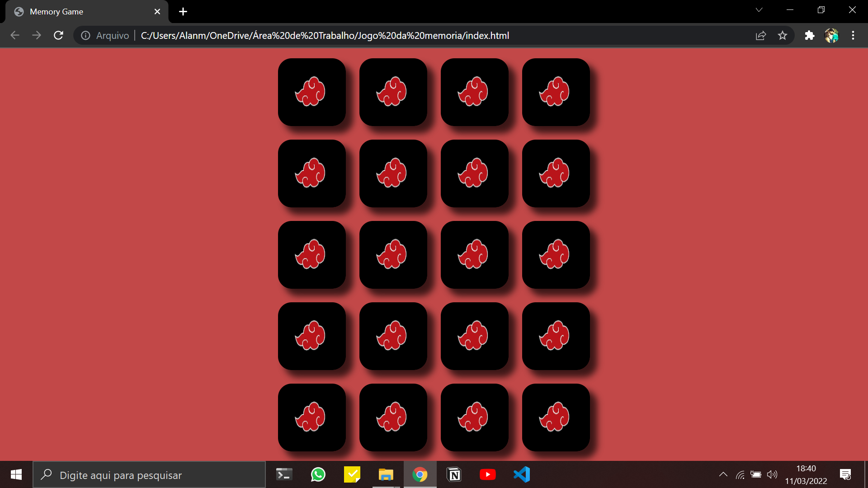
Task: Flip the card in row one, column one
Action: (x=312, y=92)
